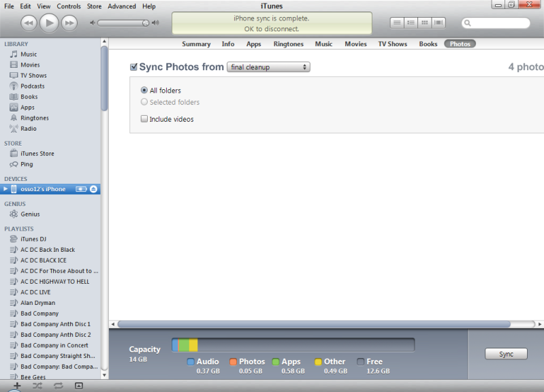Click the volume low speaker icon

point(93,23)
